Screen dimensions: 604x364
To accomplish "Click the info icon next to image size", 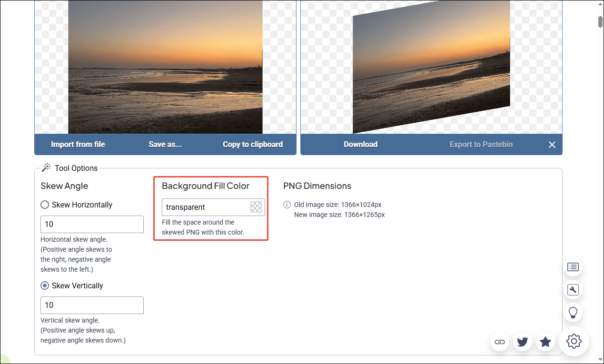I will click(287, 204).
